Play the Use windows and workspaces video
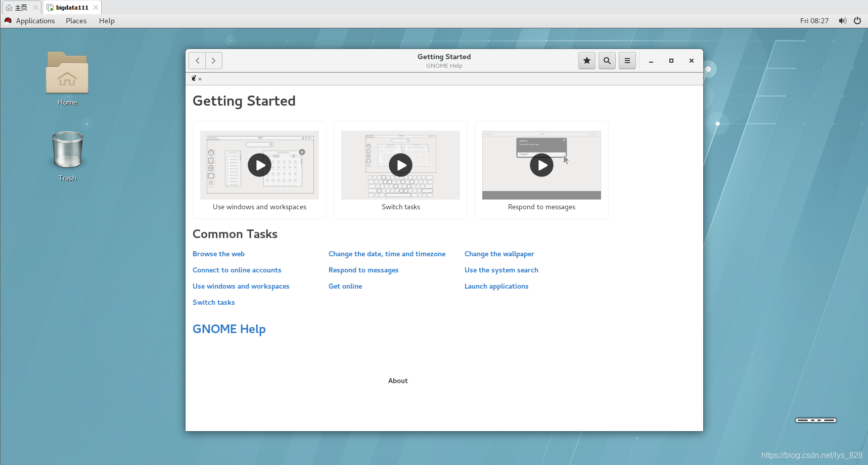 [x=259, y=165]
